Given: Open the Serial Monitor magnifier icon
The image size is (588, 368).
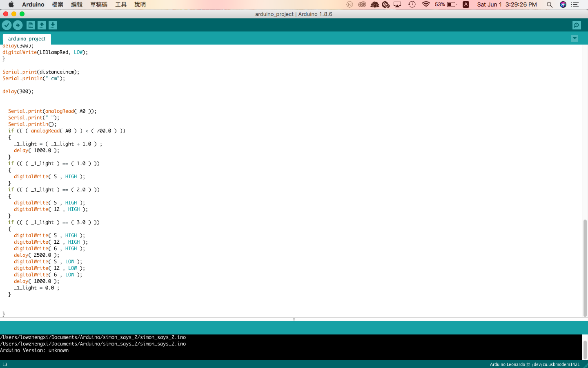Looking at the screenshot, I should (x=577, y=25).
